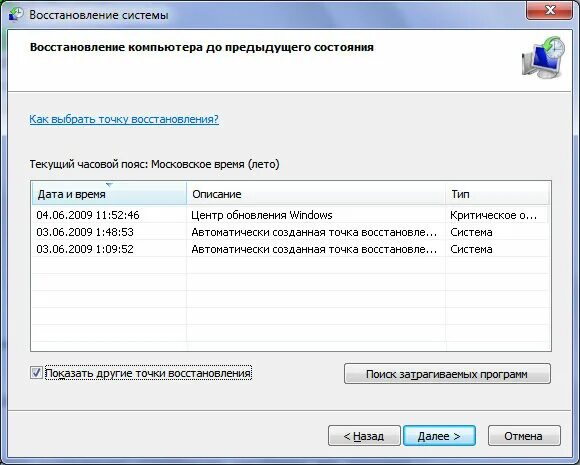The width and height of the screenshot is (580, 465).
Task: Click the 'Показать другие точки восстановления' label
Action: (x=148, y=373)
